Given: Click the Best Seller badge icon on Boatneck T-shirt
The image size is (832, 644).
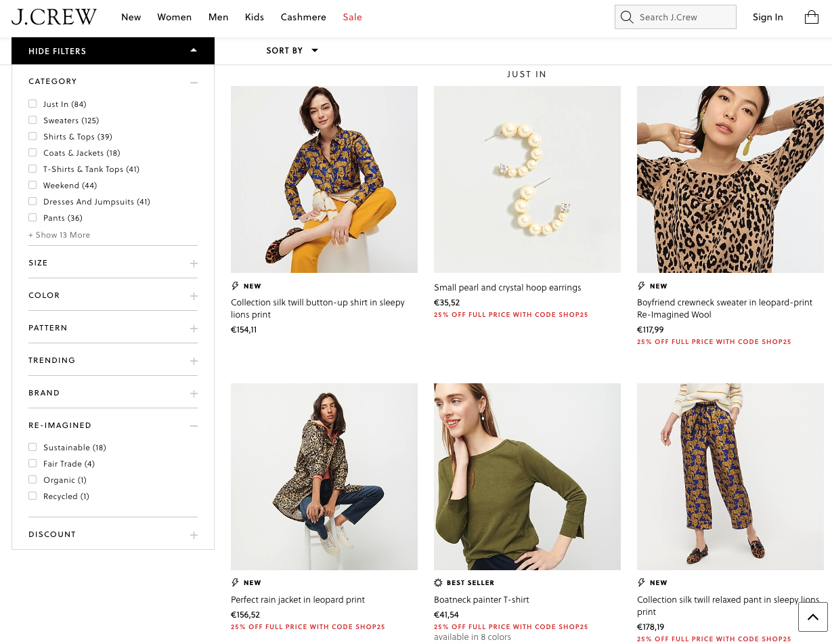Looking at the screenshot, I should pyautogui.click(x=437, y=582).
